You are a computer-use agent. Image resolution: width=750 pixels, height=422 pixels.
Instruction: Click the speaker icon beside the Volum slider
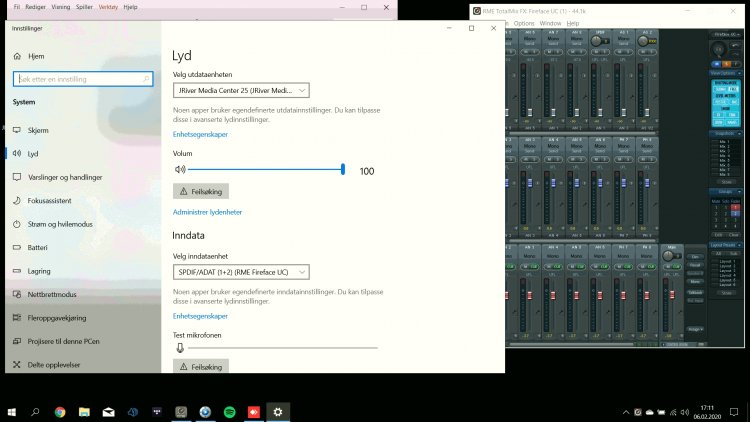(180, 169)
